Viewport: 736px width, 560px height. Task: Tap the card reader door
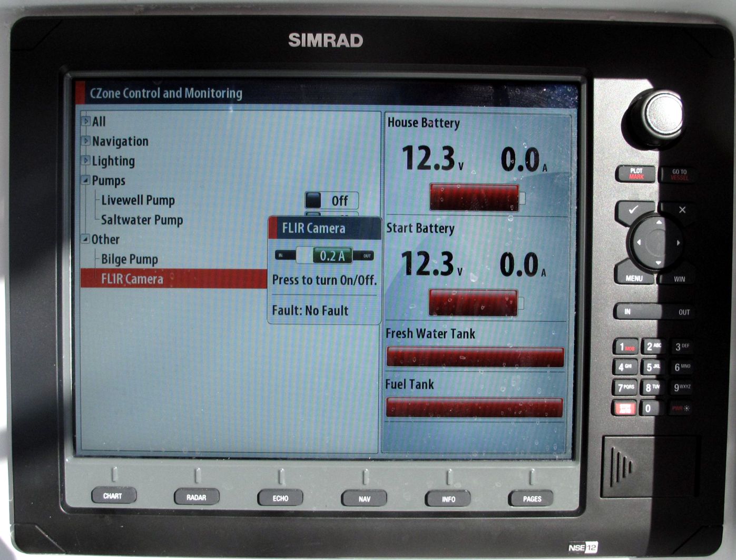click(651, 467)
